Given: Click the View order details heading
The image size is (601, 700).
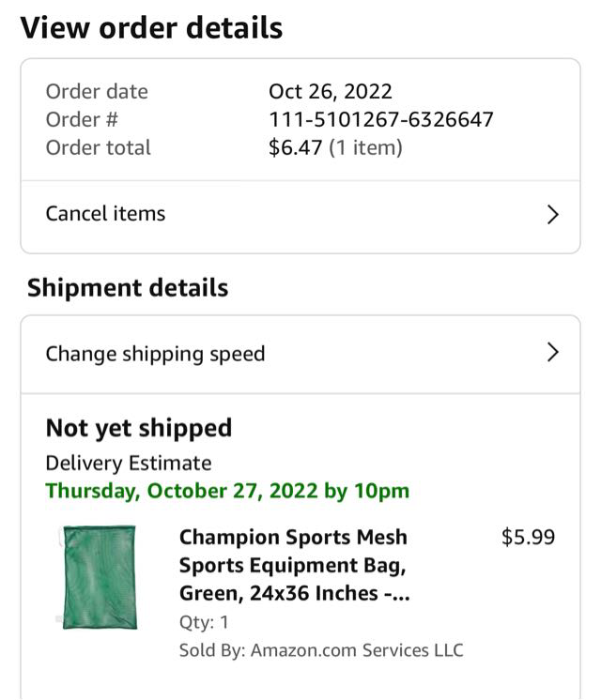Looking at the screenshot, I should pyautogui.click(x=151, y=27).
